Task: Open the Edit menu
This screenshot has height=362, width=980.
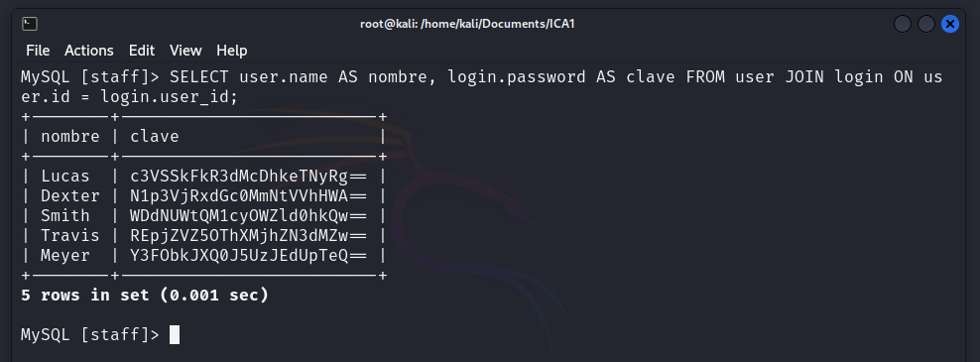Action: pos(142,51)
